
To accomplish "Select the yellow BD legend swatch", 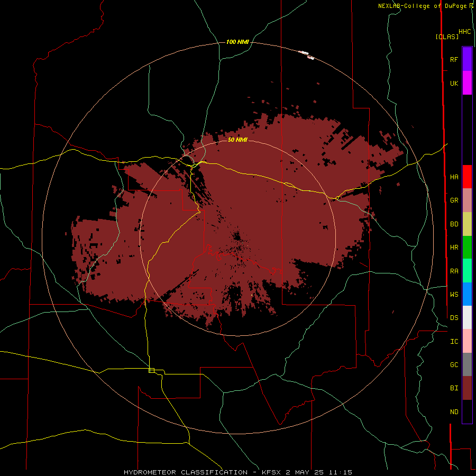I will coord(467,224).
